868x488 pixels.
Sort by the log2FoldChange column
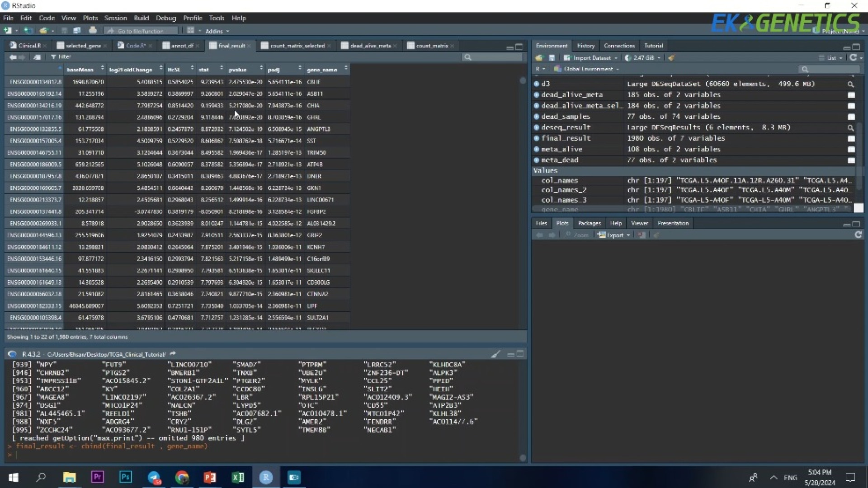135,70
